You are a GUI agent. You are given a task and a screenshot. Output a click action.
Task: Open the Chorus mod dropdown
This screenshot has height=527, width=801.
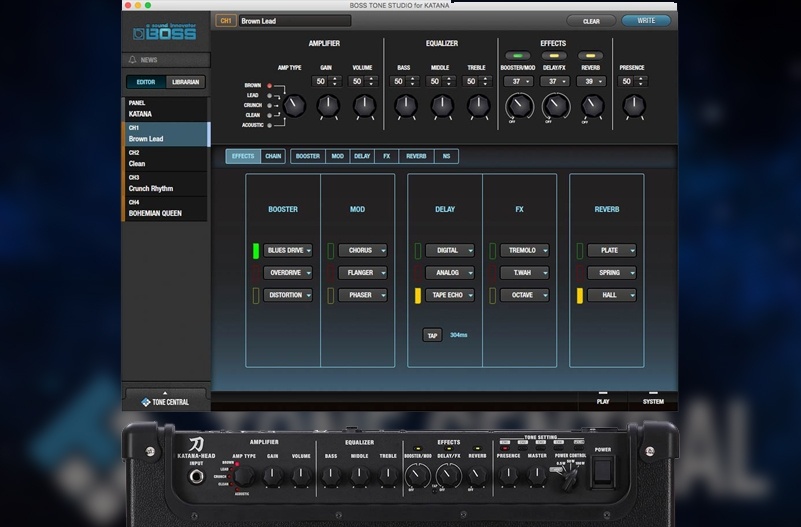click(363, 250)
